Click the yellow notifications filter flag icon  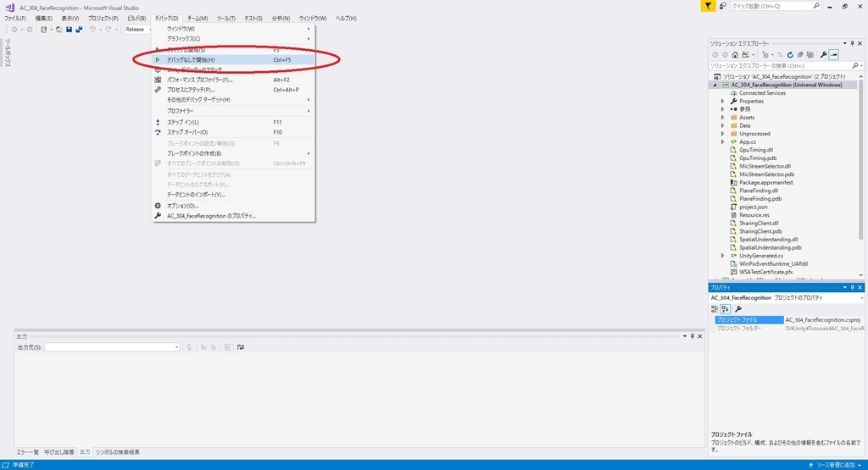(708, 6)
